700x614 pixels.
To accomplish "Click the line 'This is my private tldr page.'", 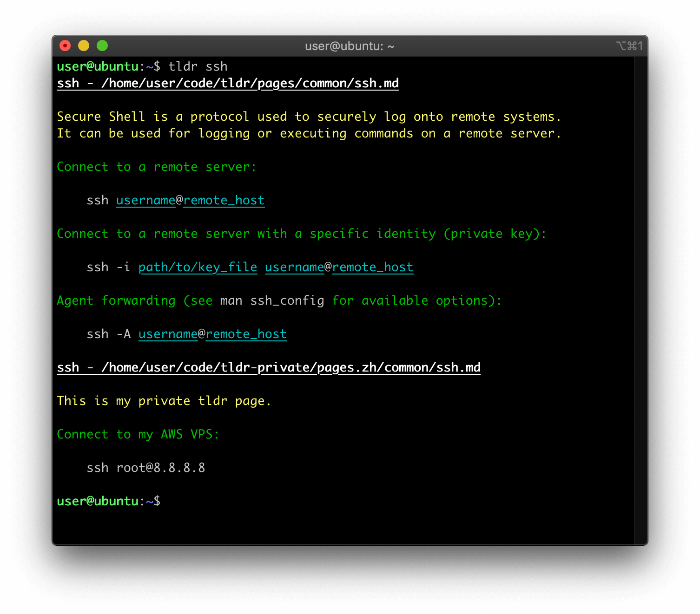I will tap(164, 401).
